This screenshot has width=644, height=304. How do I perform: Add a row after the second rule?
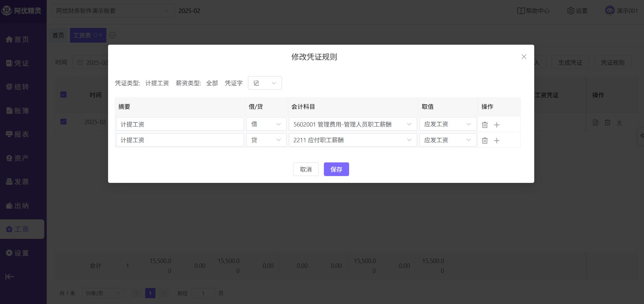pos(497,141)
